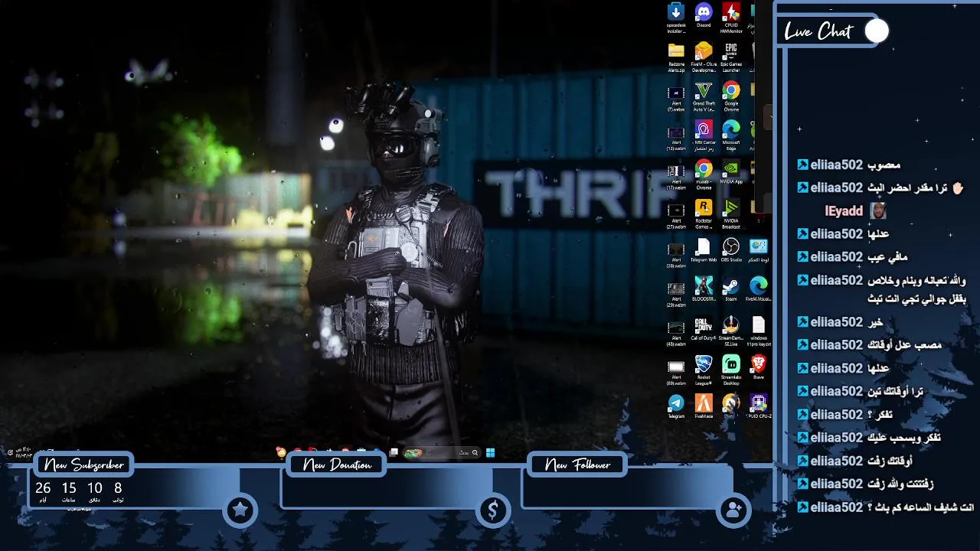Click the 15 hours counter value
This screenshot has width=980, height=551.
[x=69, y=487]
